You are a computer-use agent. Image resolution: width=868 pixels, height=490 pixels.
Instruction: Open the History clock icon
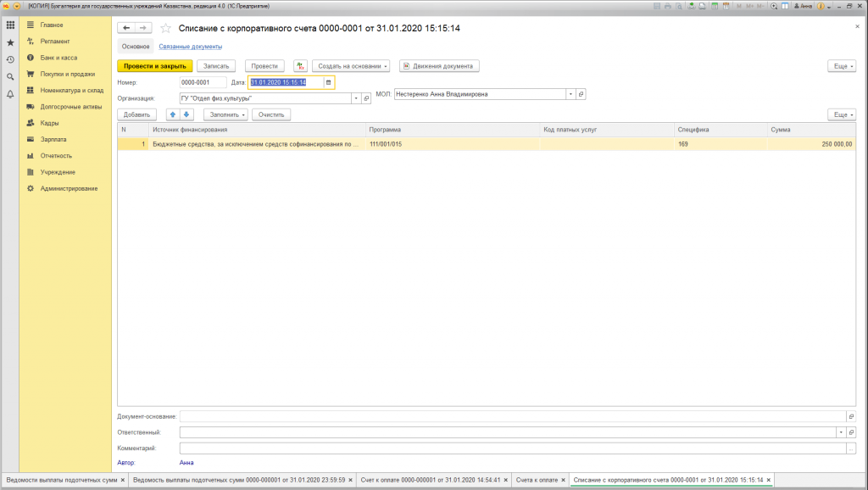click(10, 59)
